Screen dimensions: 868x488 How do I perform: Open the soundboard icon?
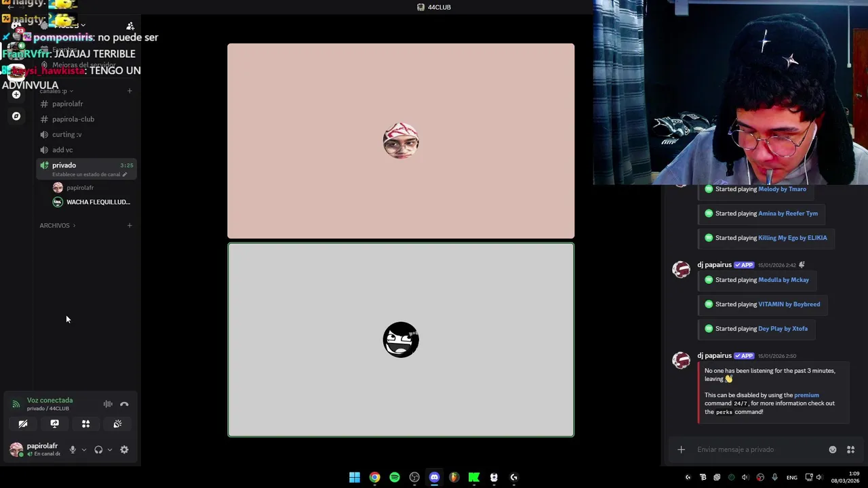pyautogui.click(x=117, y=424)
